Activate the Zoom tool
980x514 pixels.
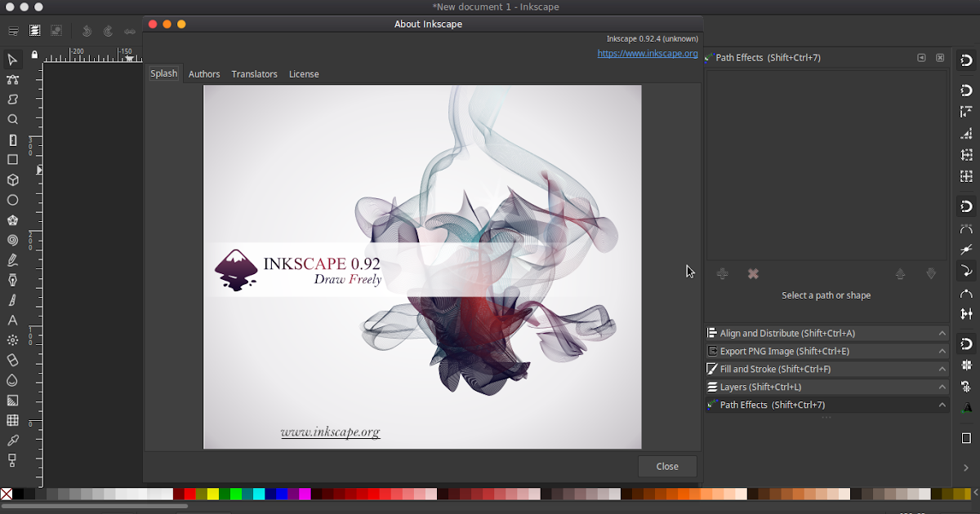click(12, 120)
